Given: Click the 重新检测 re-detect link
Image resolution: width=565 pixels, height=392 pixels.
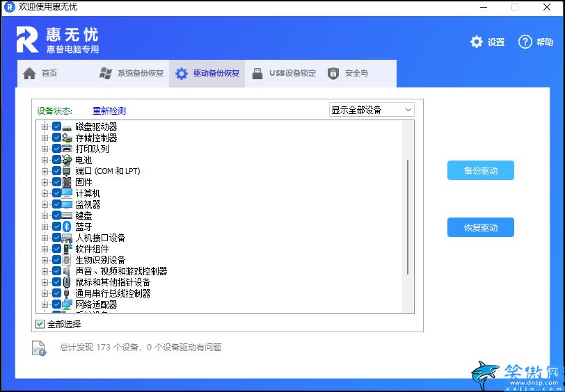Looking at the screenshot, I should point(109,111).
